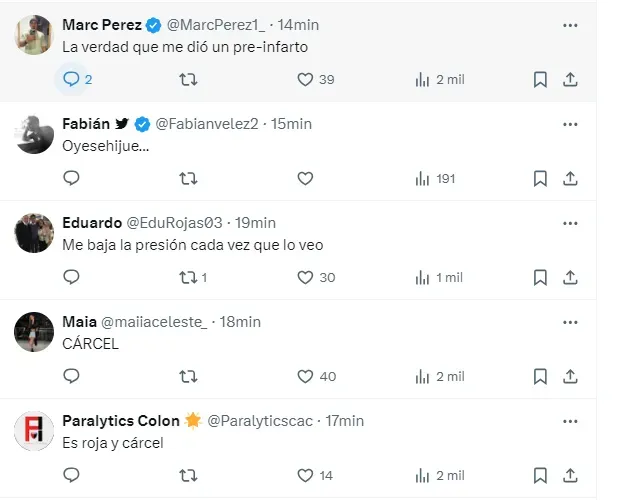This screenshot has height=500, width=620.
Task: View analytics of Fabián's tweet showing 191
Action: [x=435, y=178]
